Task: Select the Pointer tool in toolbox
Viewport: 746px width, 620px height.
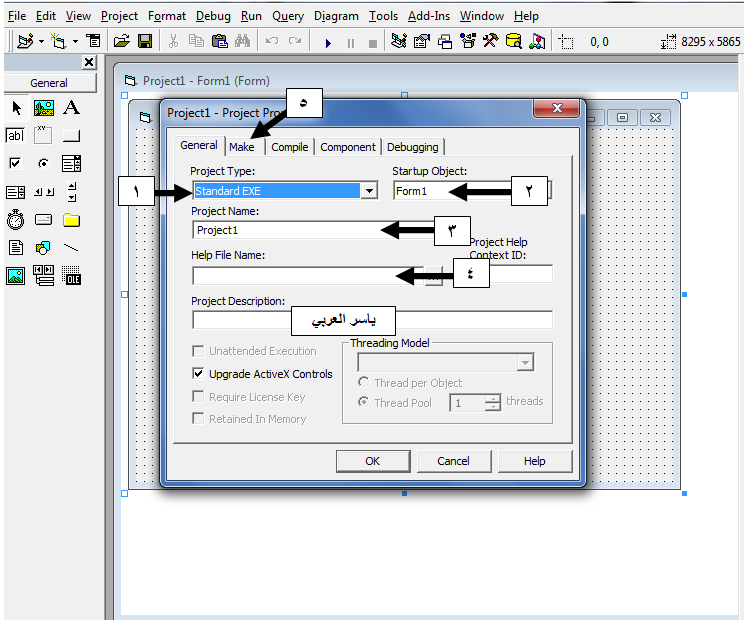Action: [x=16, y=108]
